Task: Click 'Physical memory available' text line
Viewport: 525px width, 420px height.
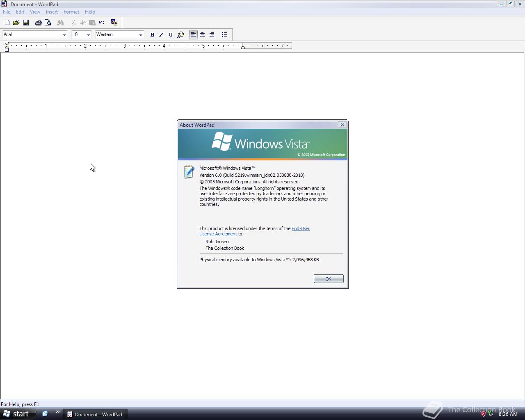Action: [259, 260]
